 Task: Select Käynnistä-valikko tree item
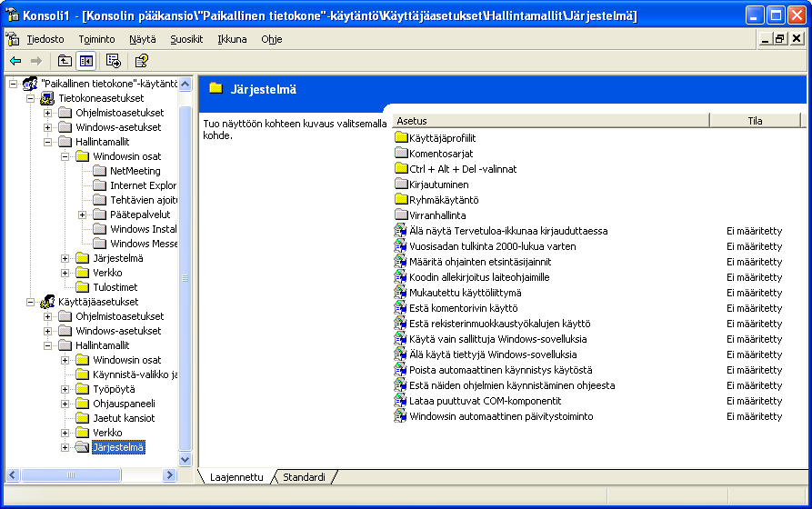[x=135, y=374]
